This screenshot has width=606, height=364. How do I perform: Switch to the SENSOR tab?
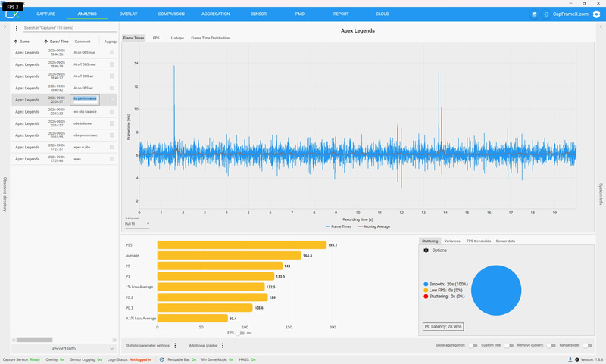[258, 14]
